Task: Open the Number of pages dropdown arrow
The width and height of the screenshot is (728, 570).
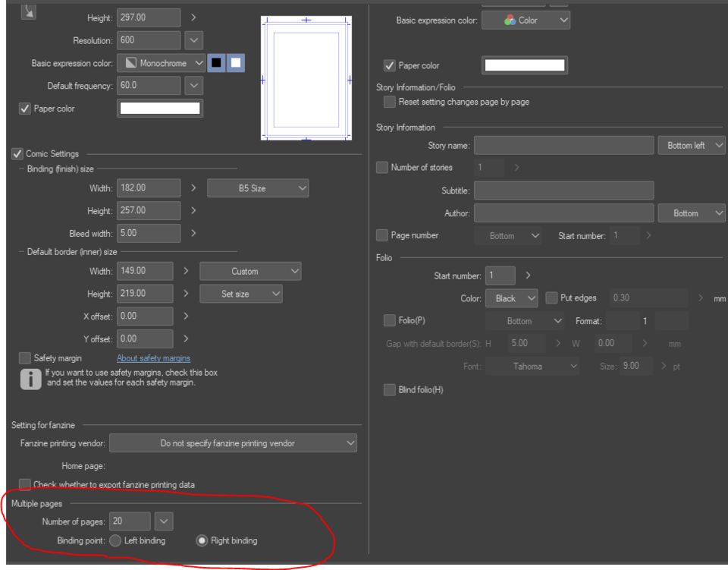Action: click(164, 521)
